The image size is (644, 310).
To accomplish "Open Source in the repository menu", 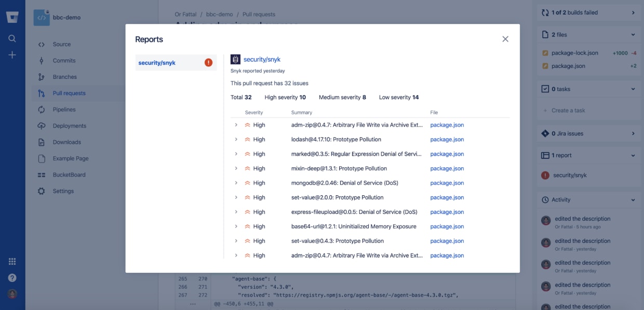I will tap(62, 45).
